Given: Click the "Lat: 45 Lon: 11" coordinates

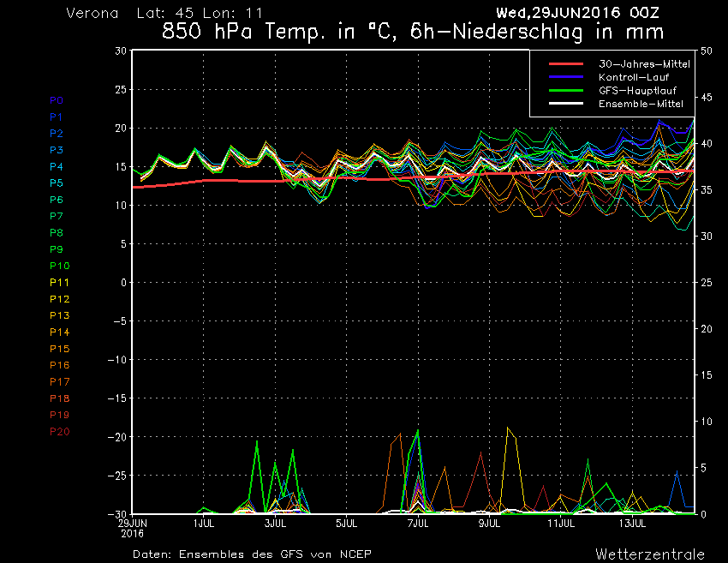Looking at the screenshot, I should point(200,13).
